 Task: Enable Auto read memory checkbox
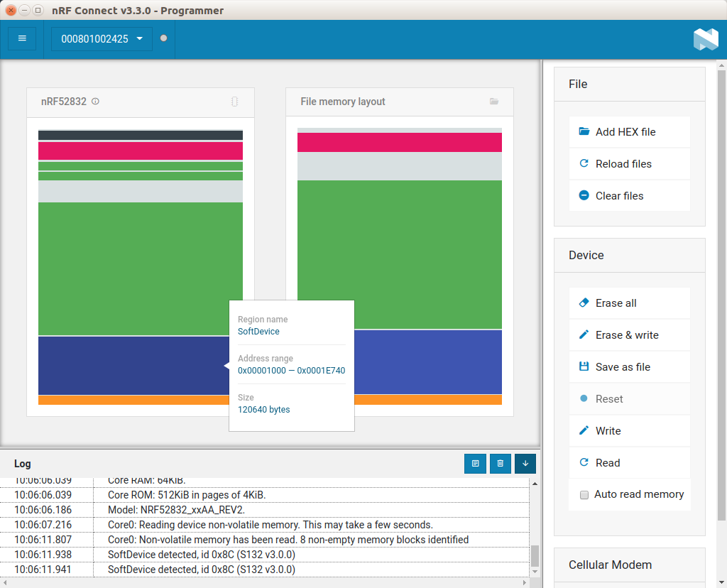[x=584, y=495]
